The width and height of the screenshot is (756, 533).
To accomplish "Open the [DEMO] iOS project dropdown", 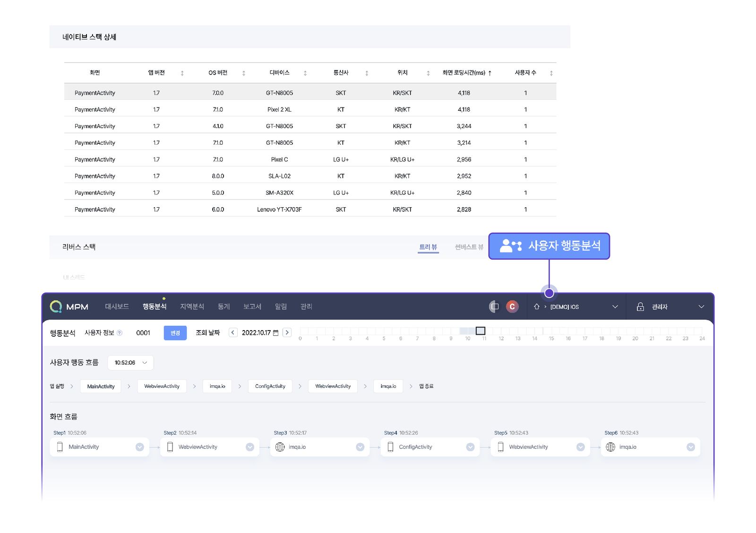I will coord(576,306).
